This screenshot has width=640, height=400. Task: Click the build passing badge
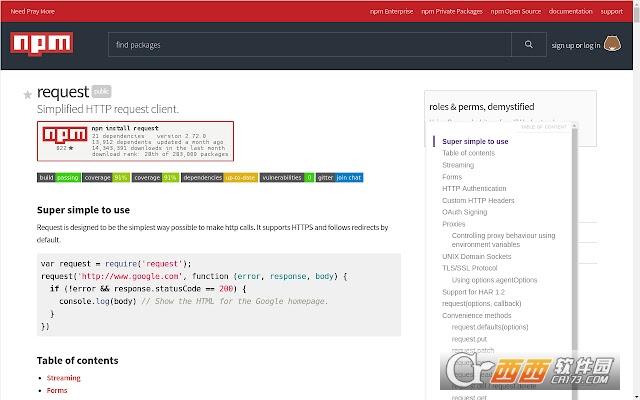click(x=58, y=178)
